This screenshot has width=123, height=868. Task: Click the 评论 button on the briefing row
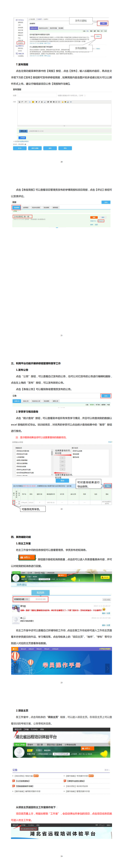click(101, 221)
